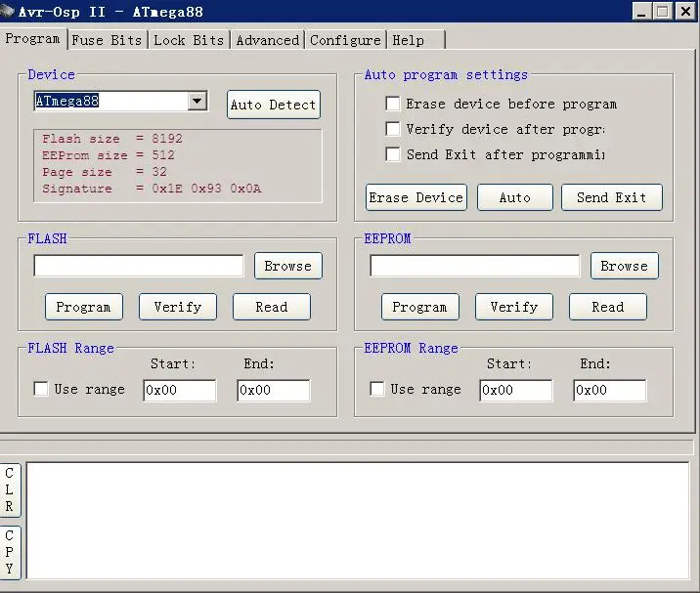Check Send Exit after programming option

click(393, 154)
